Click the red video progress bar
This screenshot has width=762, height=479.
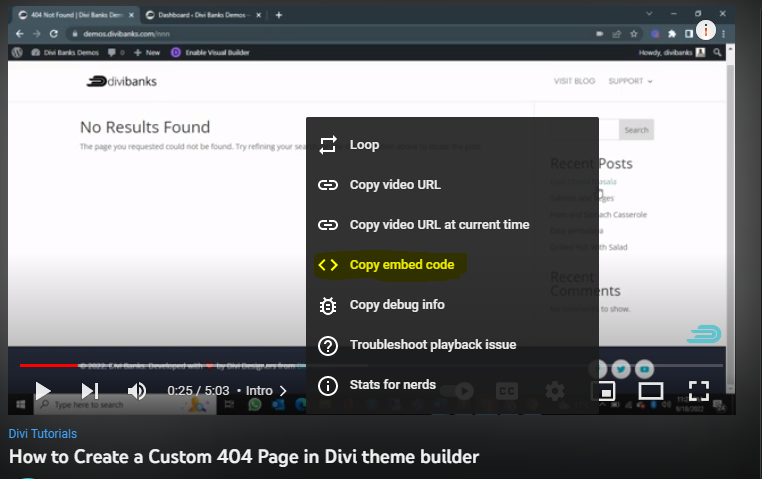pyautogui.click(x=49, y=365)
